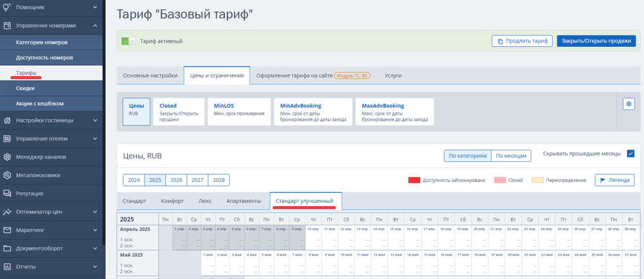Click the Метапоисковики sidebar icon
This screenshot has height=279, width=644.
pos(7,175)
